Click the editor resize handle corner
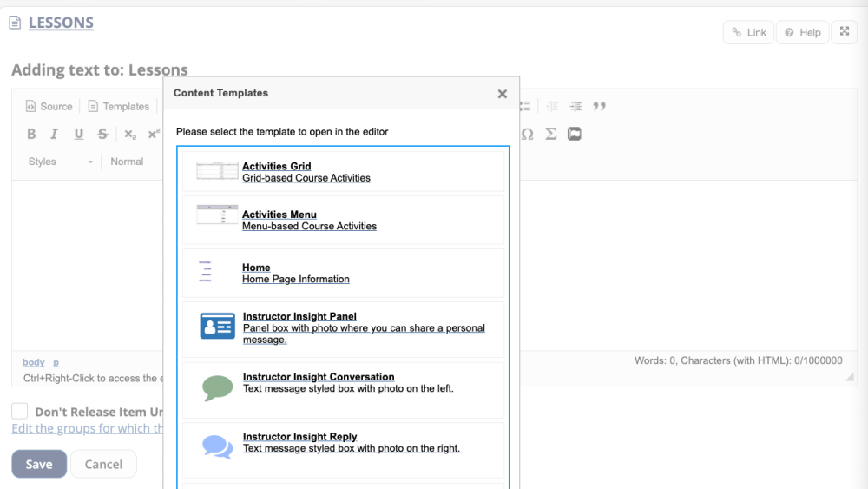Screen dimensions: 868x489 coord(850,377)
